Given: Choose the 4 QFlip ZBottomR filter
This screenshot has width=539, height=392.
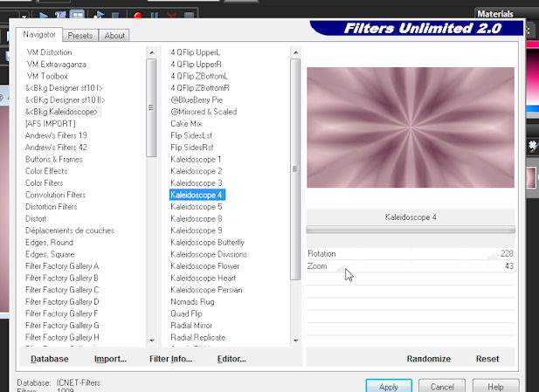Looking at the screenshot, I should tap(200, 88).
